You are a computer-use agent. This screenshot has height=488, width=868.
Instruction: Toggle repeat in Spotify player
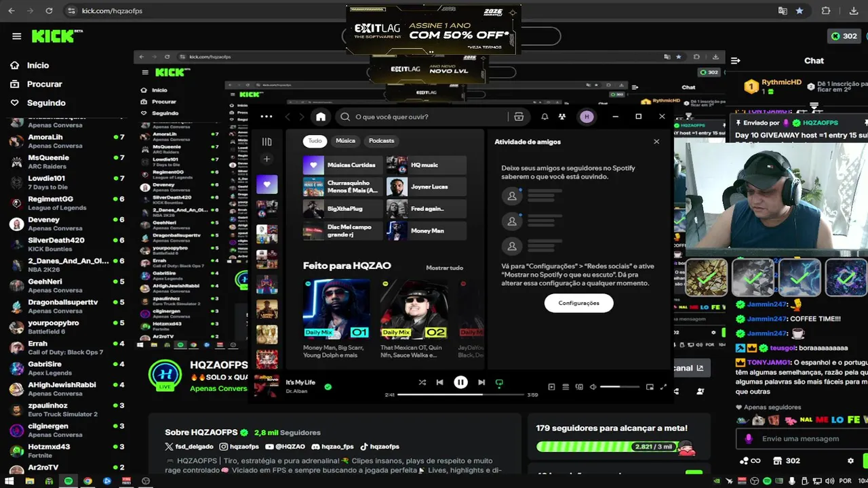pos(499,382)
